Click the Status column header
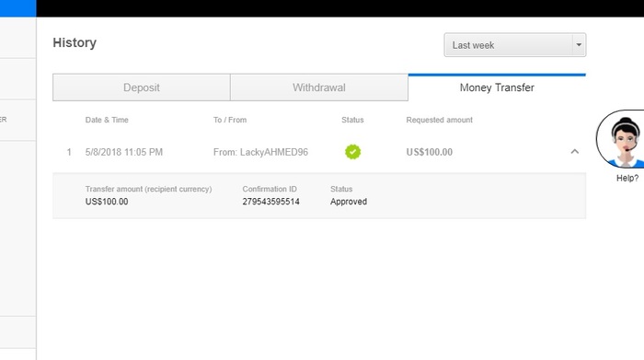The width and height of the screenshot is (644, 360). coord(352,120)
